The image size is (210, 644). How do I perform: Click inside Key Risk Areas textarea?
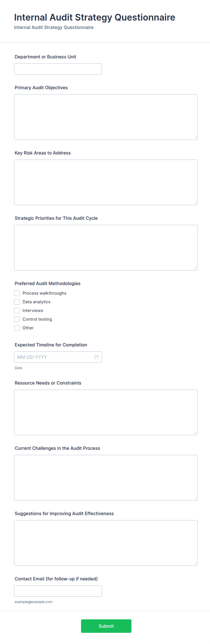coord(106,182)
